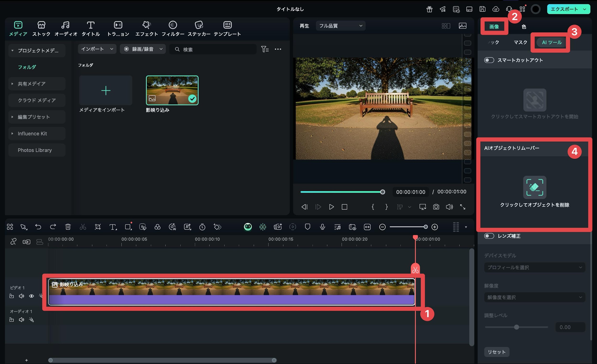Click the marker shield icon
This screenshot has height=364, width=597.
coord(308,227)
